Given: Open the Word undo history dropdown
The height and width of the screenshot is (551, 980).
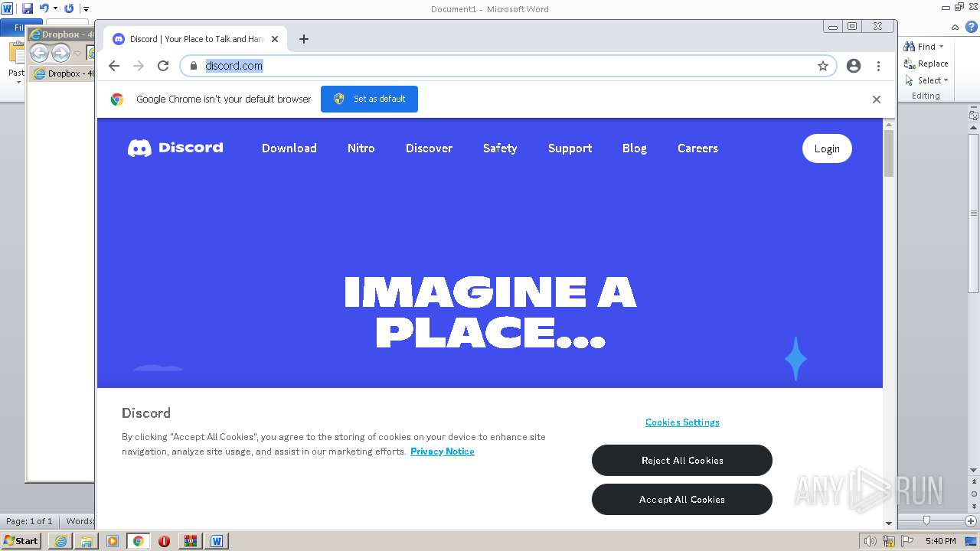Looking at the screenshot, I should pyautogui.click(x=55, y=8).
